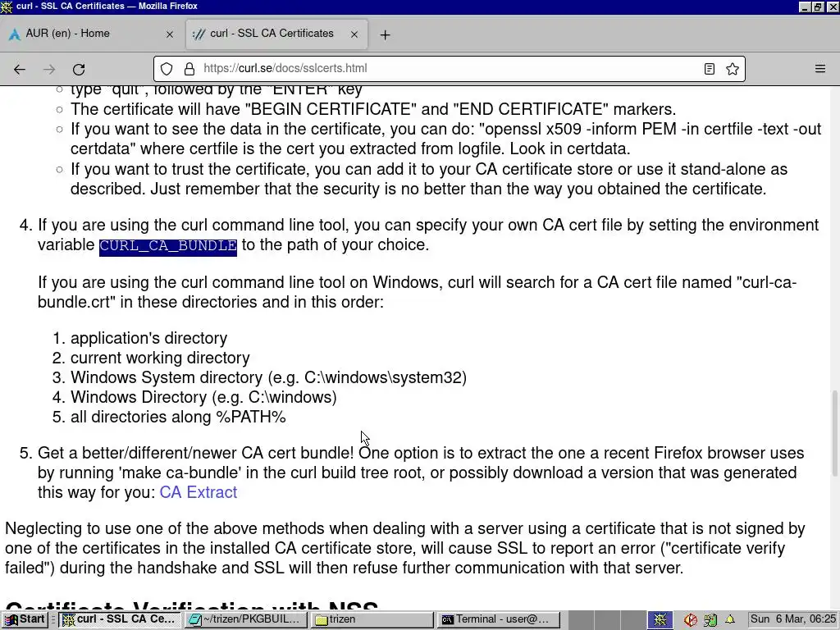This screenshot has height=630, width=840.
Task: Click the Firefox window title bar icon
Action: coord(7,7)
